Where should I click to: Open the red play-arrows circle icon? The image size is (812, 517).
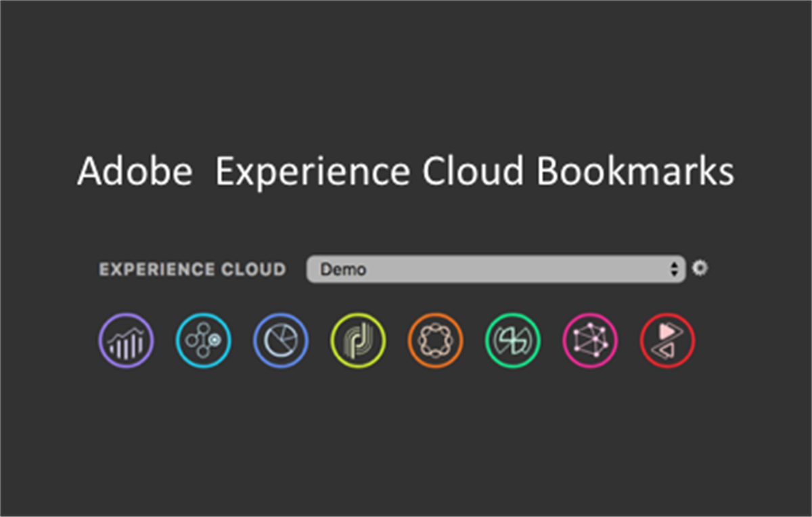click(668, 340)
